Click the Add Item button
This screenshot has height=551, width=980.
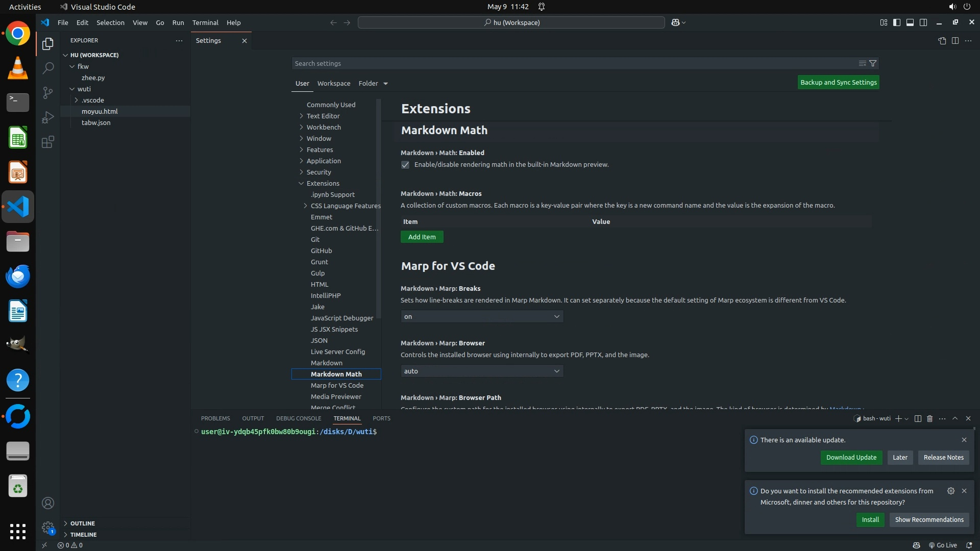point(422,237)
